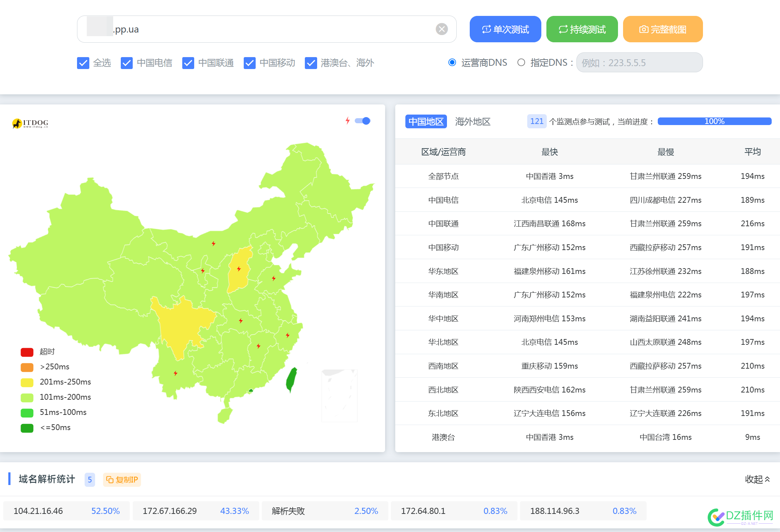Click the 中国台湾 16ms cell
Screen dimensions: 780x532
click(x=665, y=437)
